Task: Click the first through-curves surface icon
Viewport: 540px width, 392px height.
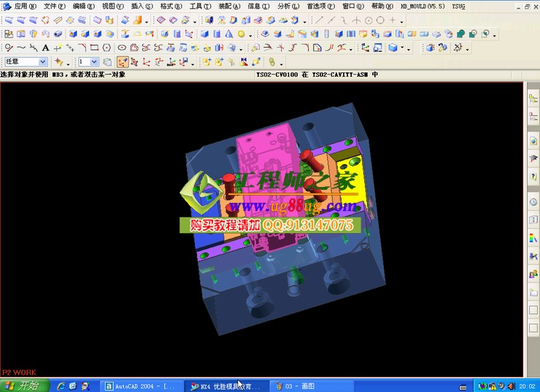Action: (9, 20)
